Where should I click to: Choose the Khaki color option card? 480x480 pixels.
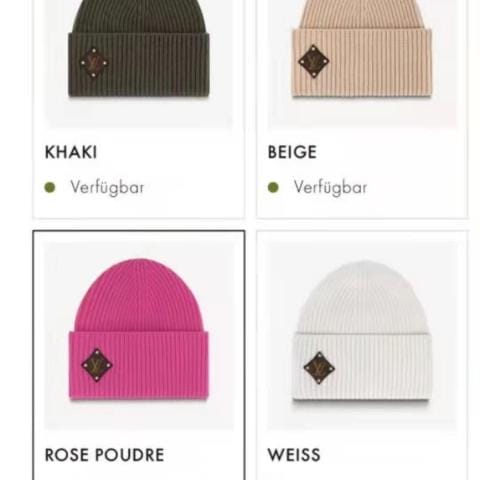(x=139, y=109)
